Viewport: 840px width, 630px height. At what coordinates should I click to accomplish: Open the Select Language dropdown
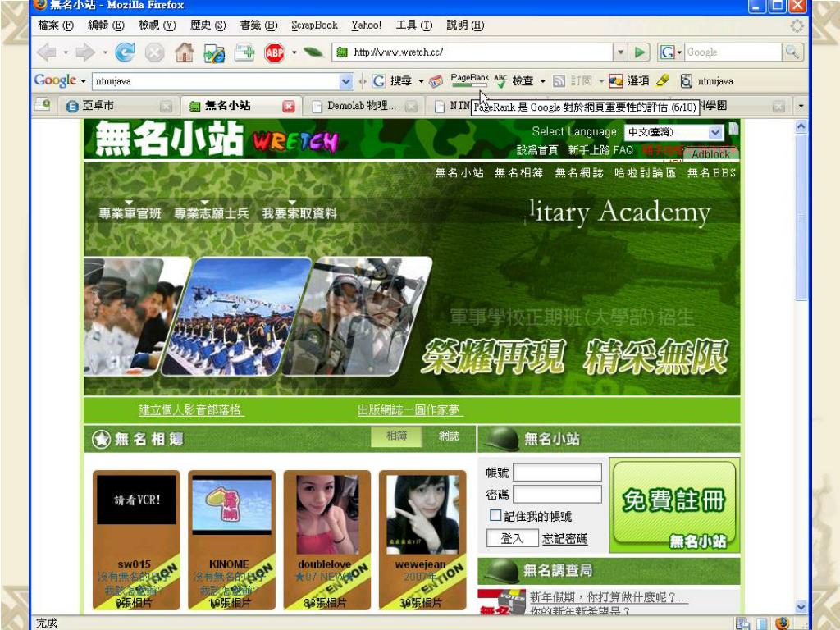(x=674, y=132)
